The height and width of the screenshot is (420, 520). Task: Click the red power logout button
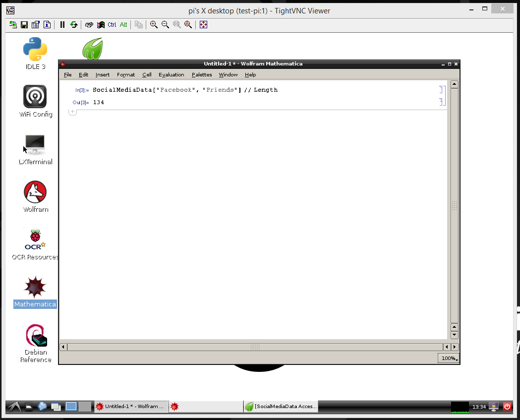point(507,407)
